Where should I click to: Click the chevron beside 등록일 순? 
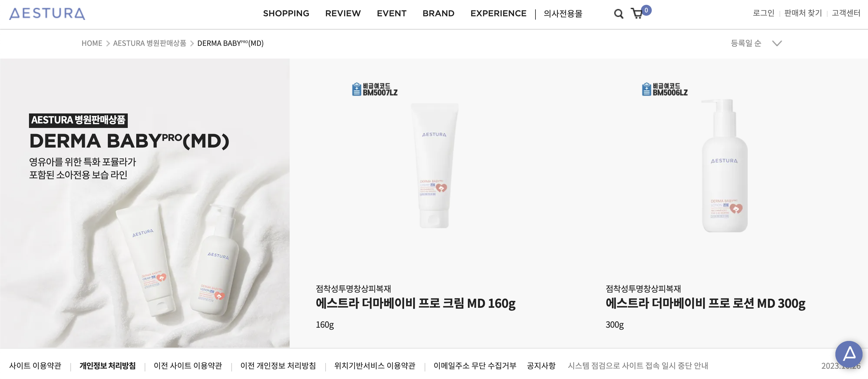pyautogui.click(x=777, y=43)
